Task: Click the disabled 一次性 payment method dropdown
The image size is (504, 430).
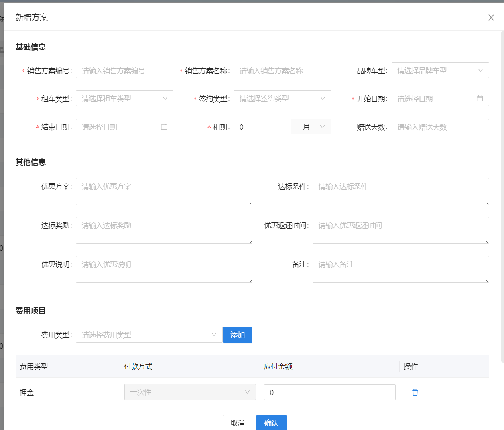Action: [190, 392]
